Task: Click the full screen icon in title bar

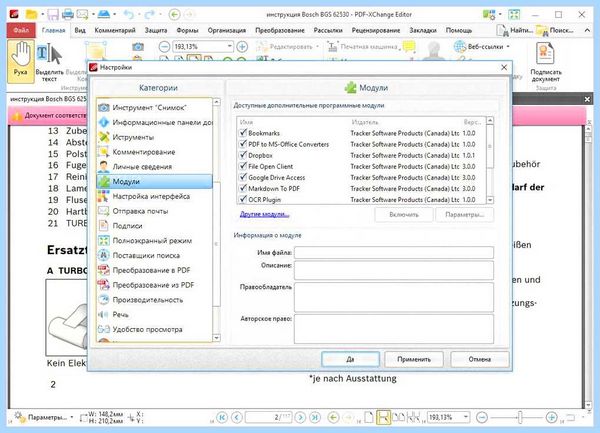Action: pos(514,15)
